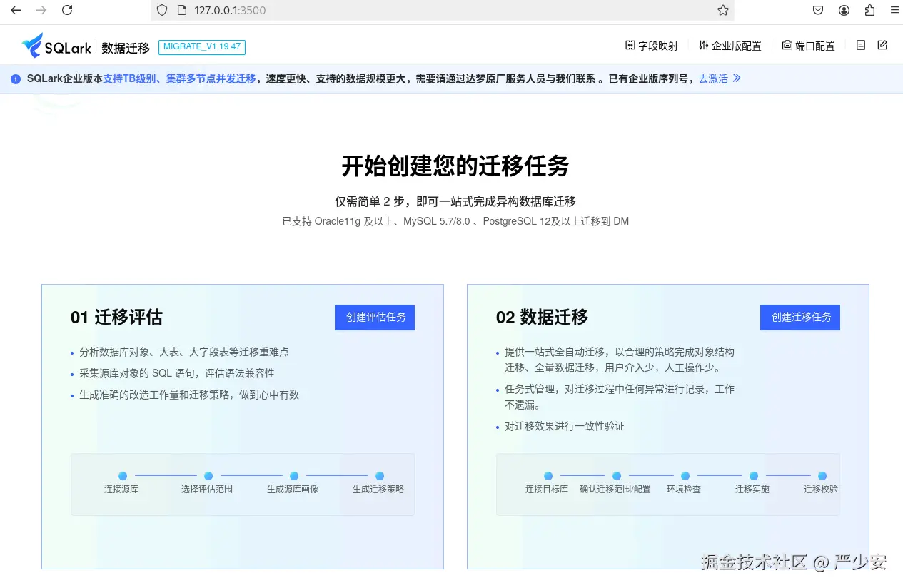Open 字段映射 field mapping
903x588 pixels.
tap(652, 46)
